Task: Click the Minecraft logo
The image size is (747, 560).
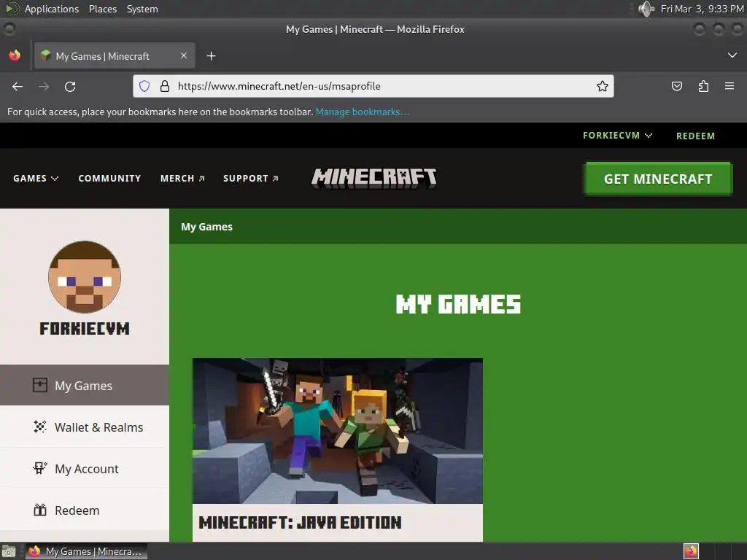Action: coord(374,178)
